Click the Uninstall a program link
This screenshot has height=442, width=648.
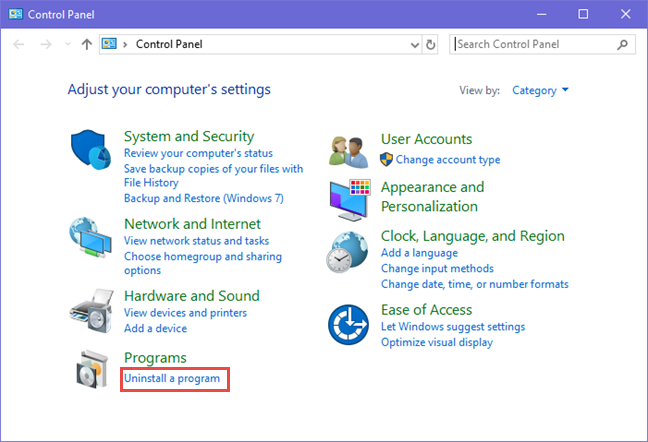pyautogui.click(x=172, y=379)
